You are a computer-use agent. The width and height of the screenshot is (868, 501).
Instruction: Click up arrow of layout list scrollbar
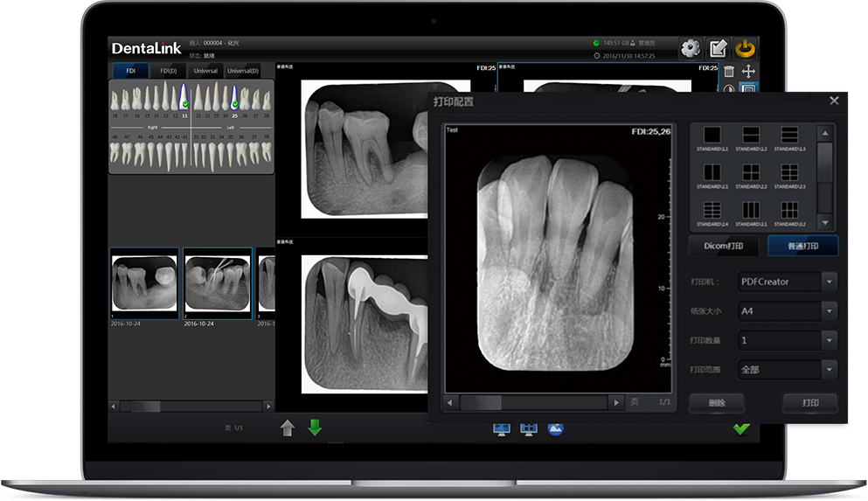tap(825, 134)
